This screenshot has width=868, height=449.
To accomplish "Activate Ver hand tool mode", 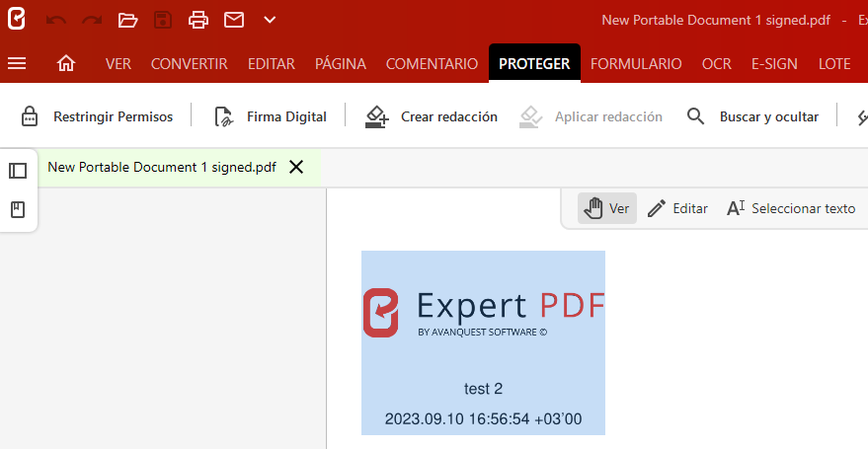I will tap(606, 208).
